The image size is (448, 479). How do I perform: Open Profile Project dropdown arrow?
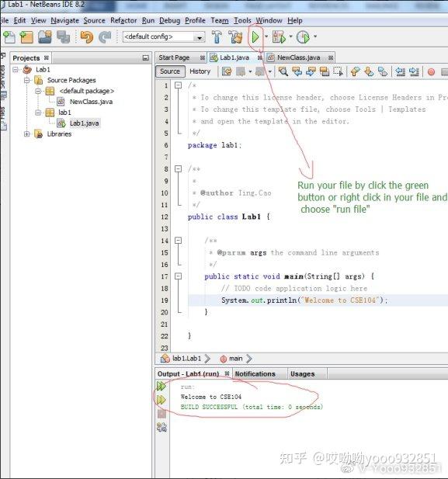click(x=315, y=36)
